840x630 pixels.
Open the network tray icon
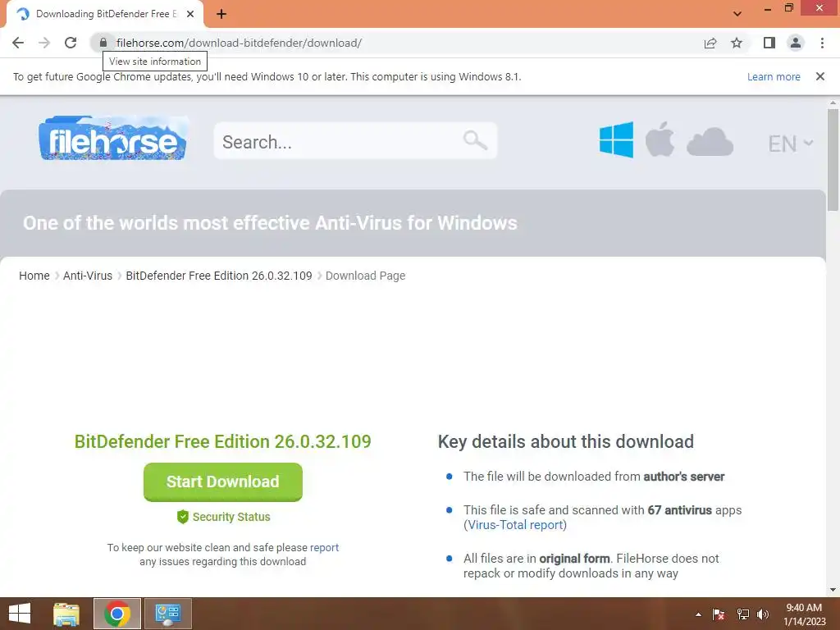tap(742, 614)
